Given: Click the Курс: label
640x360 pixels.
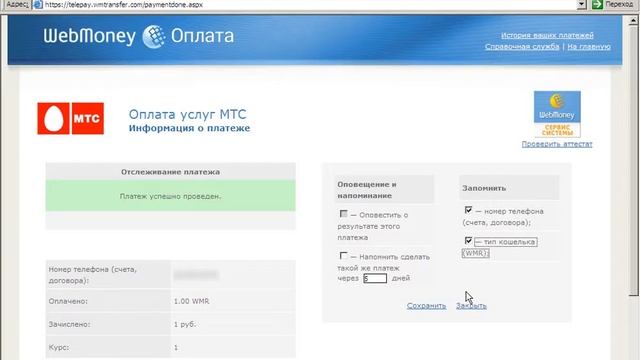Looking at the screenshot, I should [x=59, y=347].
